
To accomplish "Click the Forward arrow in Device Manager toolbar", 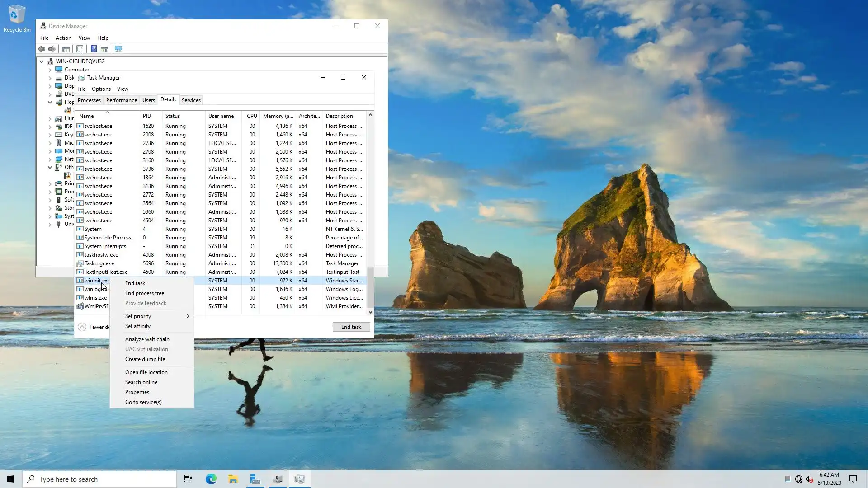I will pyautogui.click(x=52, y=49).
